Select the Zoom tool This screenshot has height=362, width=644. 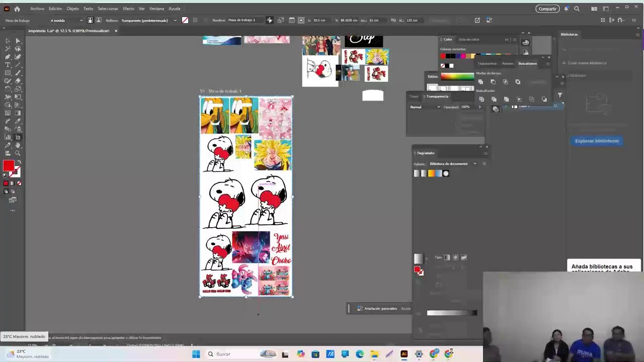18,153
